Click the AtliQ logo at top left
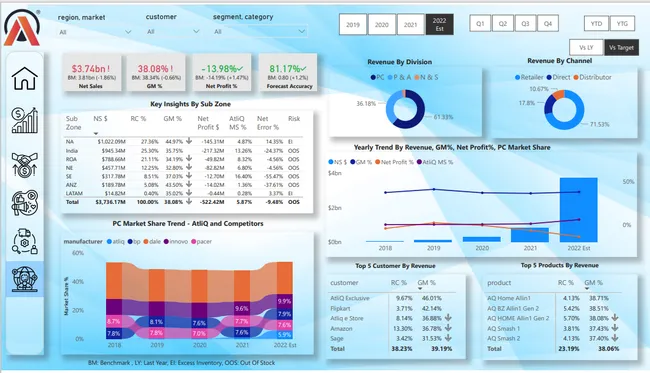This screenshot has width=650, height=373. tap(22, 27)
